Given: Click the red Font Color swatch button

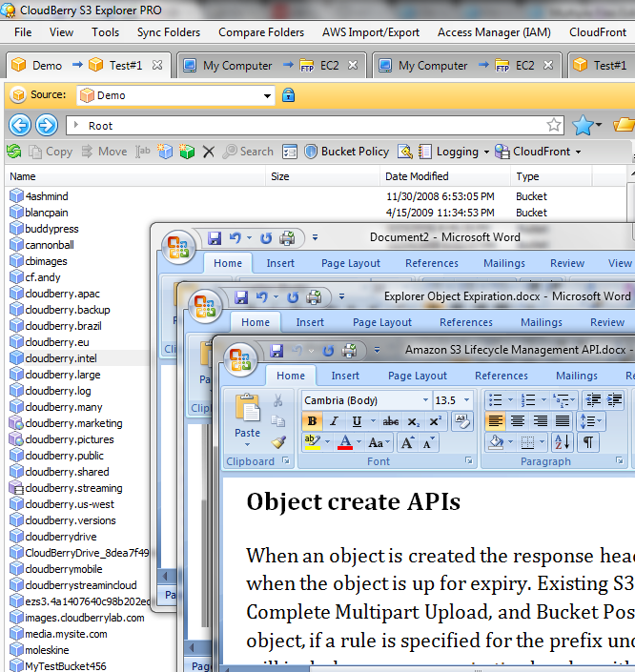Looking at the screenshot, I should pos(345,442).
